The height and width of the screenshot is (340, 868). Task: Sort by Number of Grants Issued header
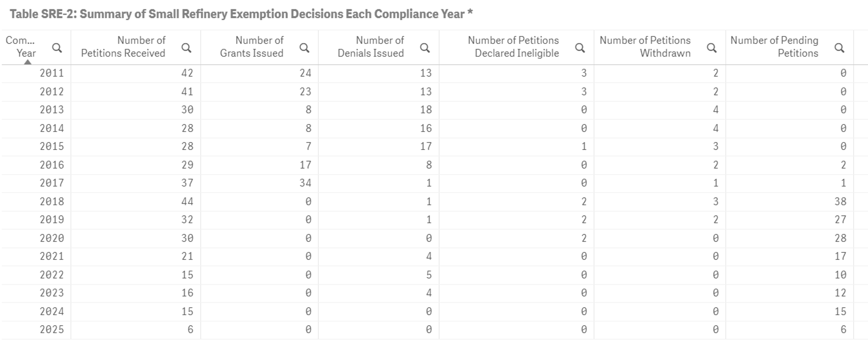(252, 47)
